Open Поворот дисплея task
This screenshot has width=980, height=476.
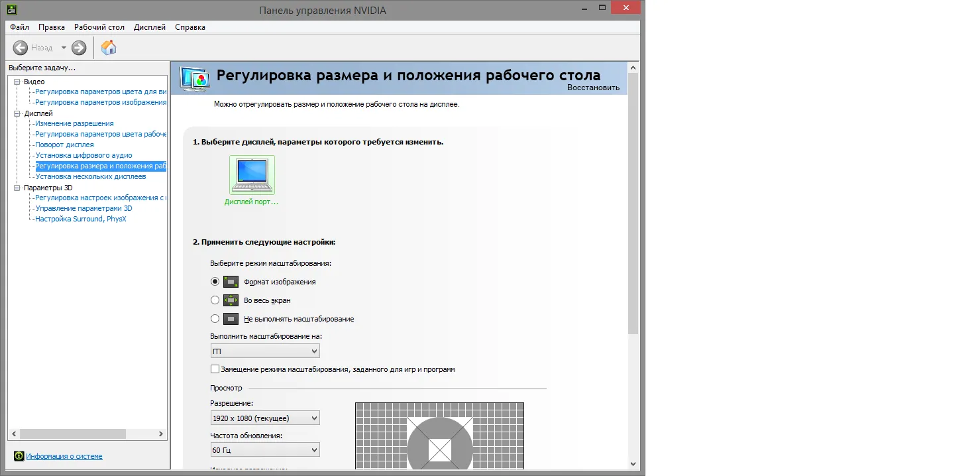tap(64, 145)
